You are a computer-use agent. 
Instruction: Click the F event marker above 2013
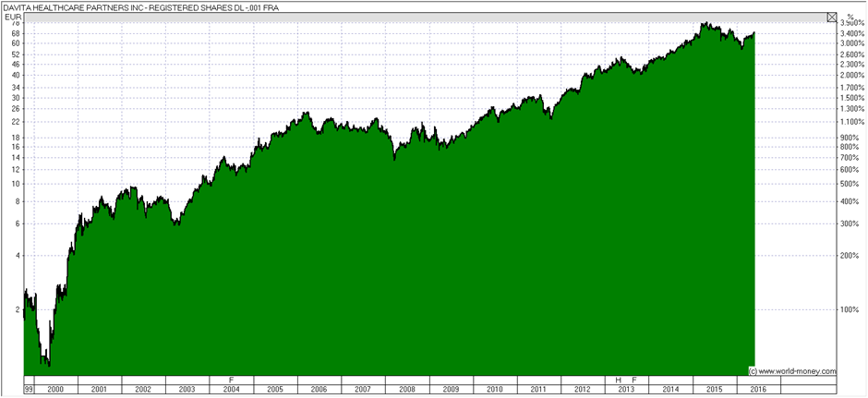point(634,380)
